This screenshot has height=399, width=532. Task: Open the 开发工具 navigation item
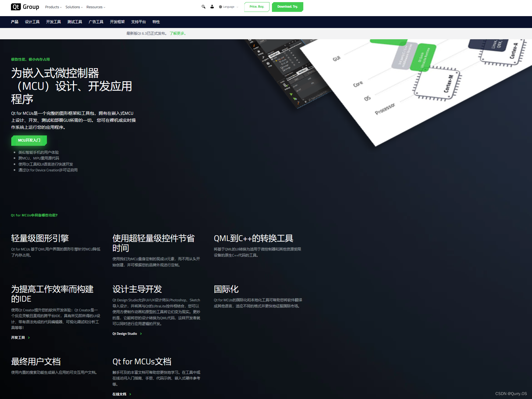pyautogui.click(x=54, y=22)
